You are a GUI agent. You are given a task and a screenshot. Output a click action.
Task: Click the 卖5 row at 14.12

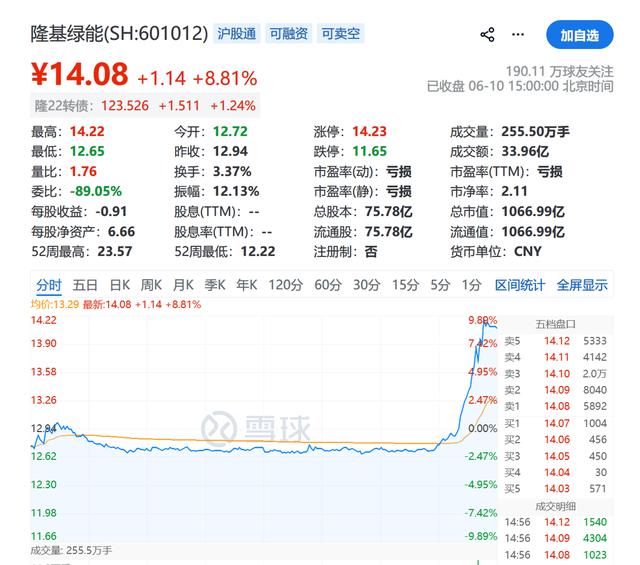pos(556,341)
